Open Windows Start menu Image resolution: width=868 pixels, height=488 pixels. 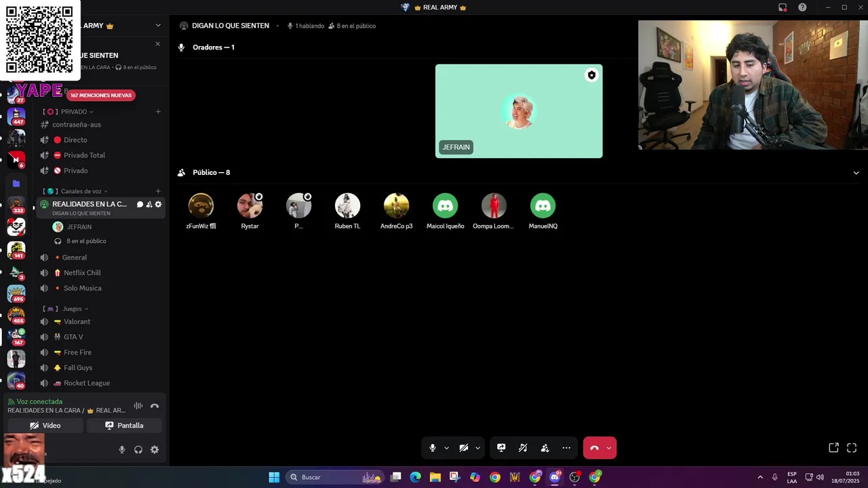274,477
